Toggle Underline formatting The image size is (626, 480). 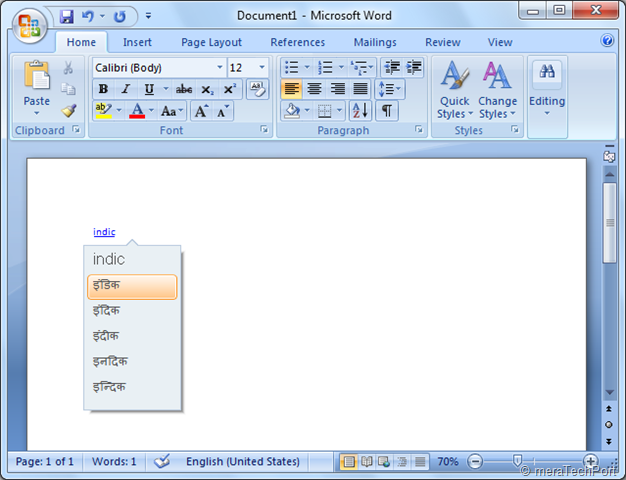(x=149, y=89)
